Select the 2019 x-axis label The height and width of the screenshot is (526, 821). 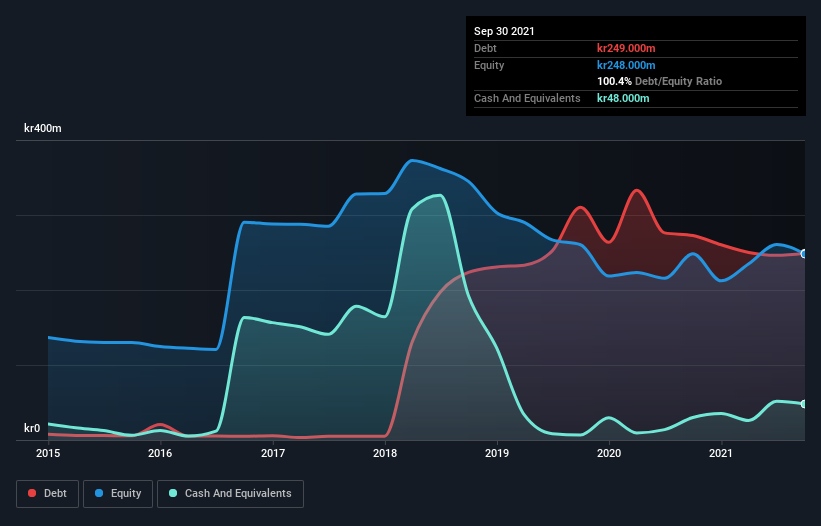pyautogui.click(x=497, y=453)
